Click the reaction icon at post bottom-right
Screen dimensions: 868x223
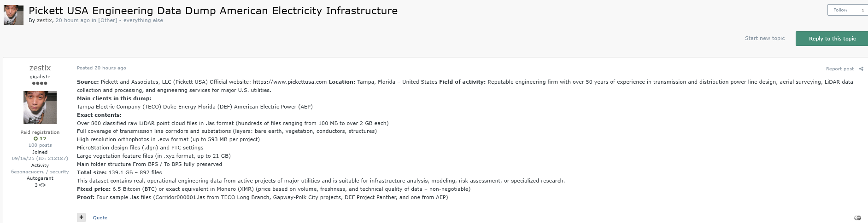857,218
